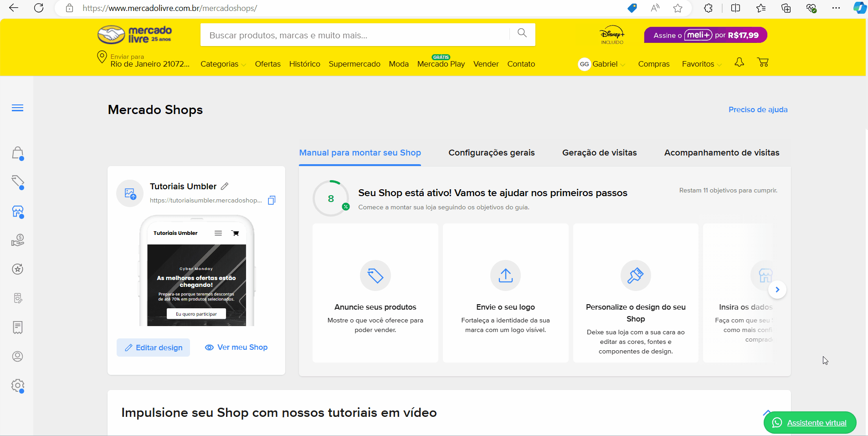Open settings gear in left sidebar

click(18, 385)
